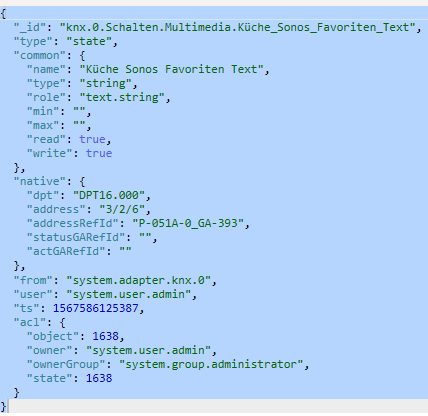Click the dpt value "DPT16.000"
The width and height of the screenshot is (428, 416).
(x=109, y=195)
